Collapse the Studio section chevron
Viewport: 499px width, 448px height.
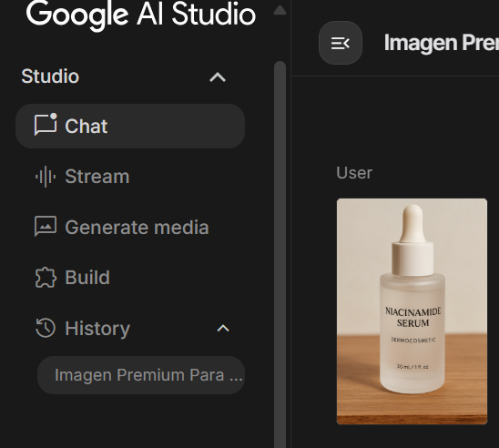click(218, 77)
